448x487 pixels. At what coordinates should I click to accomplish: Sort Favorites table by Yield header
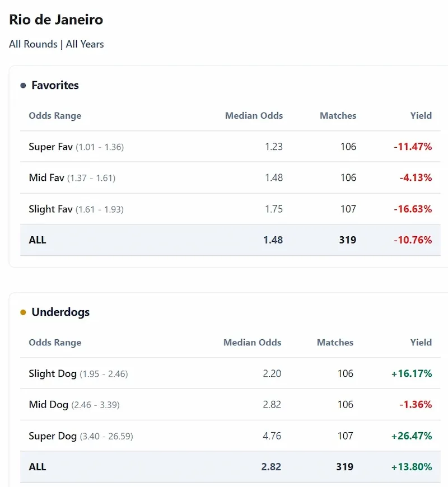[421, 116]
